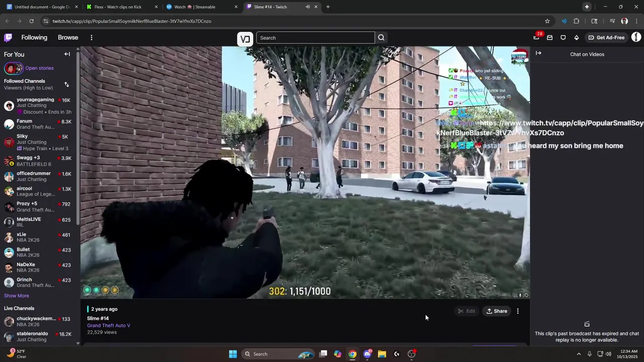Open Prozy +5 channel
The image size is (644, 362).
tap(38, 207)
